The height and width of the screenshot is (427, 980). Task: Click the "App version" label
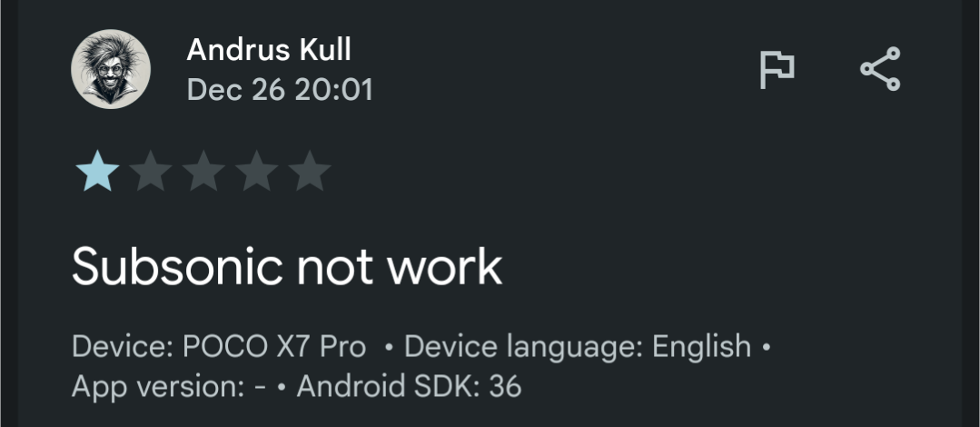click(156, 387)
